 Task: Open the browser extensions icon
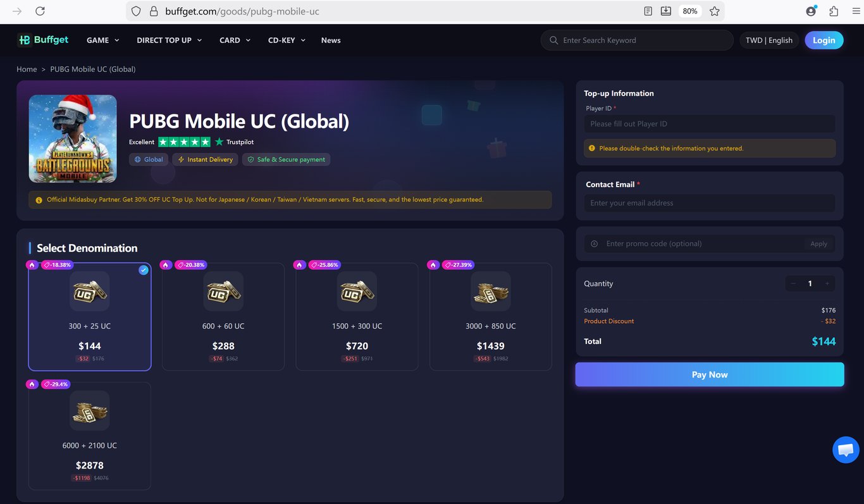click(834, 11)
